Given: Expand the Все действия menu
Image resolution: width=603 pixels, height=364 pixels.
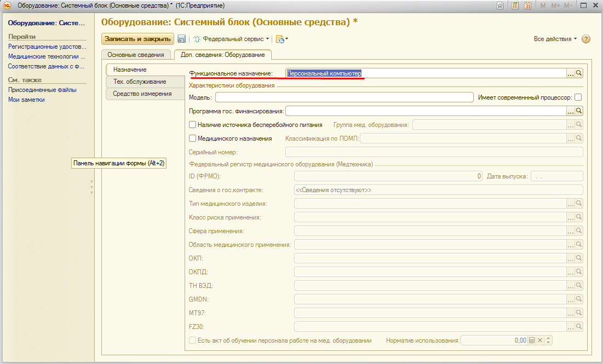Looking at the screenshot, I should (x=555, y=39).
